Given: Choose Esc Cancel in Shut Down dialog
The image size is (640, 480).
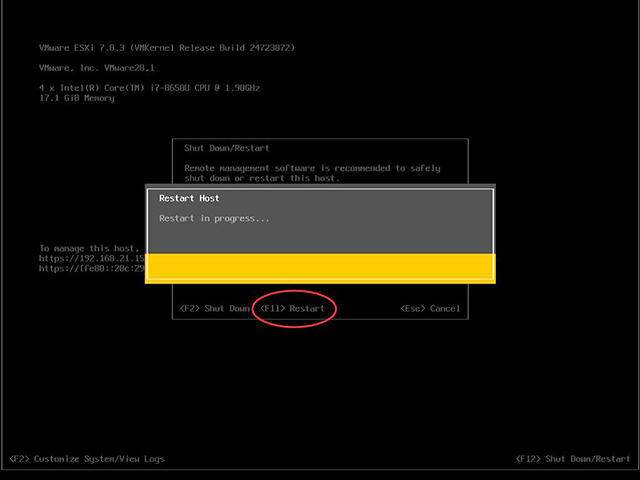Looking at the screenshot, I should point(430,309).
